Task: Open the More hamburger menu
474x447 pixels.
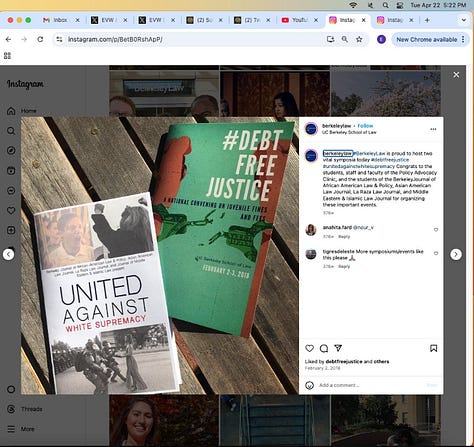Action: 21,429
